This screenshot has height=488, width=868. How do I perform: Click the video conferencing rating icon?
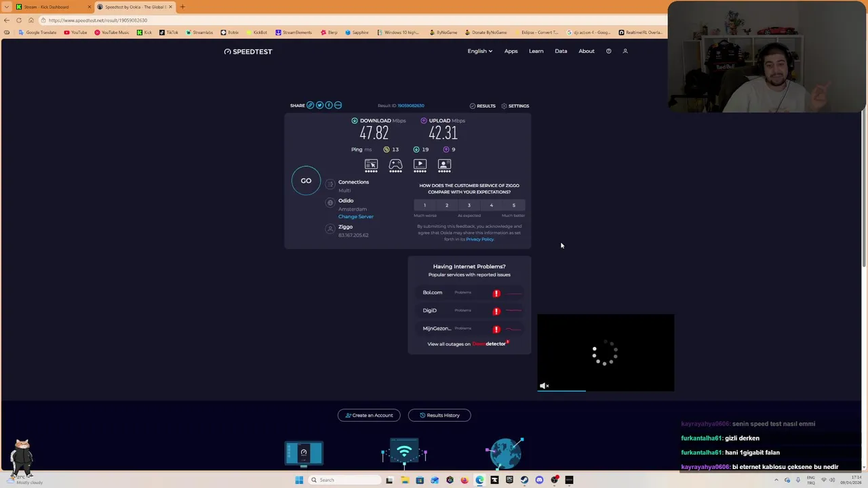(x=444, y=165)
